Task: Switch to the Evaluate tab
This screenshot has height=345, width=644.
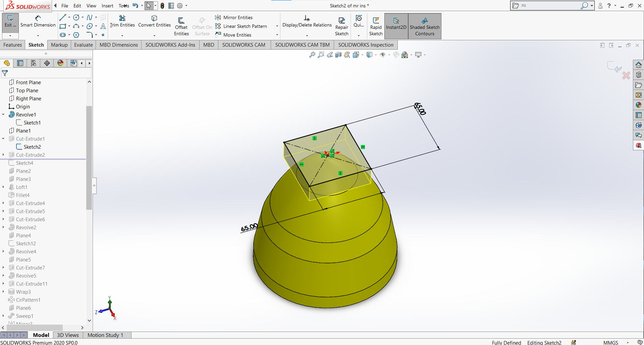Action: tap(84, 45)
